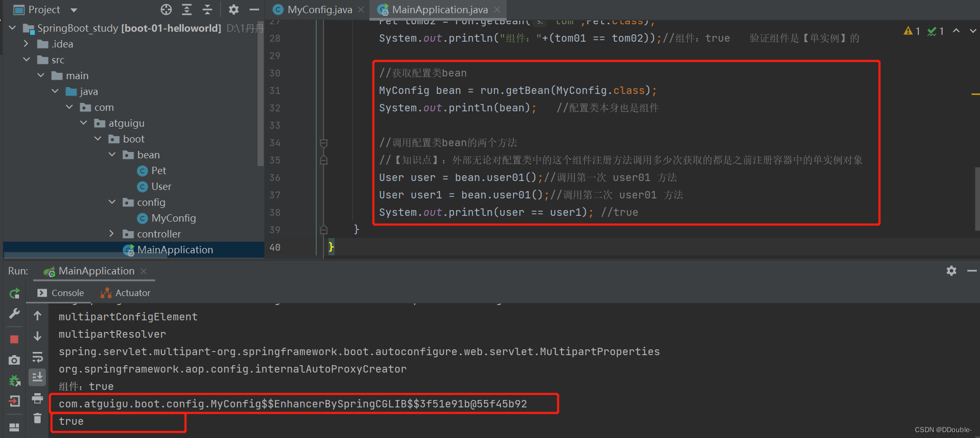
Task: Collapse the boot package
Action: pyautogui.click(x=98, y=139)
